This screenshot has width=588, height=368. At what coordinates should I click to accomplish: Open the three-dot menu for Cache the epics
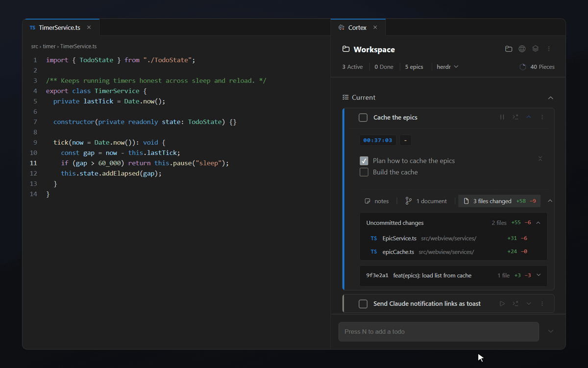pos(542,117)
